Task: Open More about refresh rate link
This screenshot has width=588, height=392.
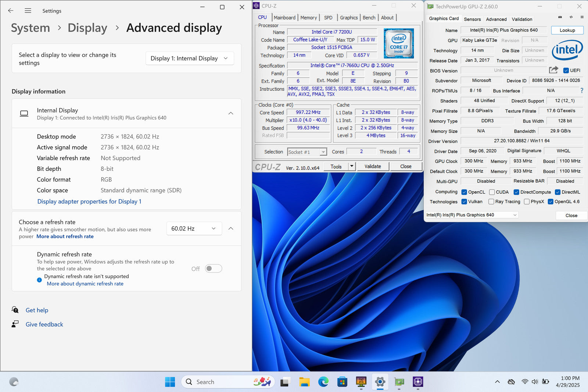Action: tap(65, 236)
